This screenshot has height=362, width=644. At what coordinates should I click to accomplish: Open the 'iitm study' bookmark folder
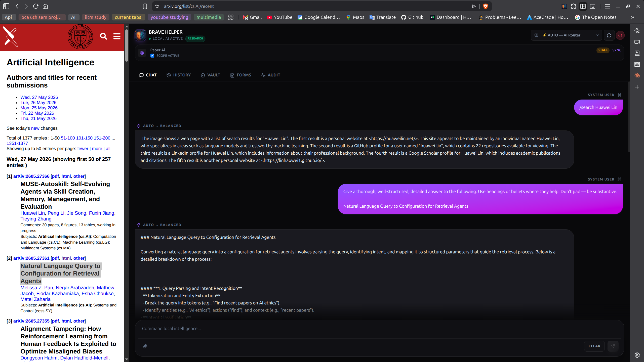(x=96, y=17)
